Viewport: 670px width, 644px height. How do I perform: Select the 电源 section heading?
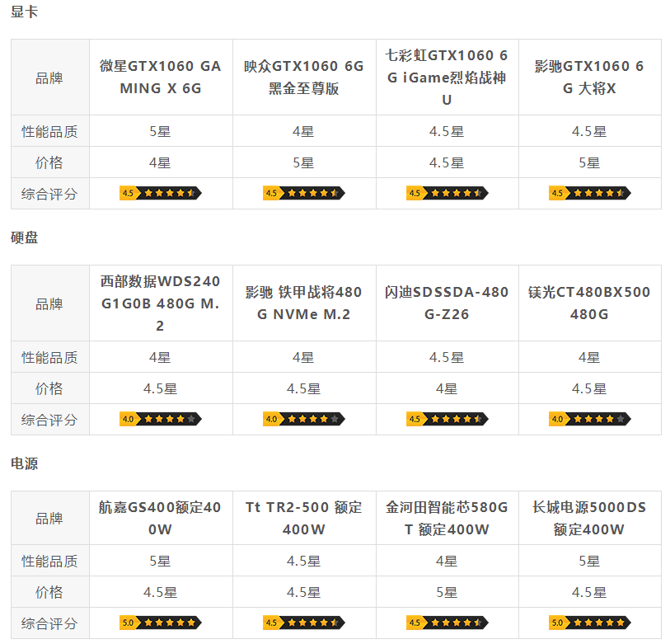pos(25,463)
